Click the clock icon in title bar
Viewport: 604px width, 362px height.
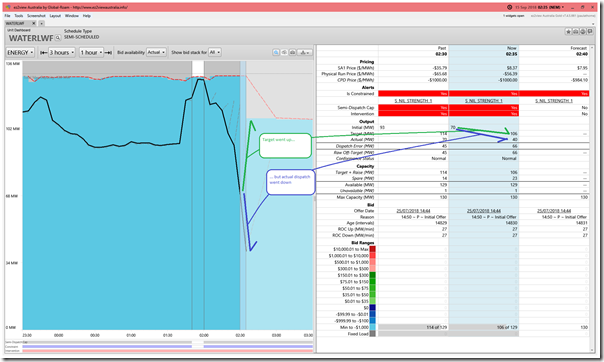click(510, 7)
